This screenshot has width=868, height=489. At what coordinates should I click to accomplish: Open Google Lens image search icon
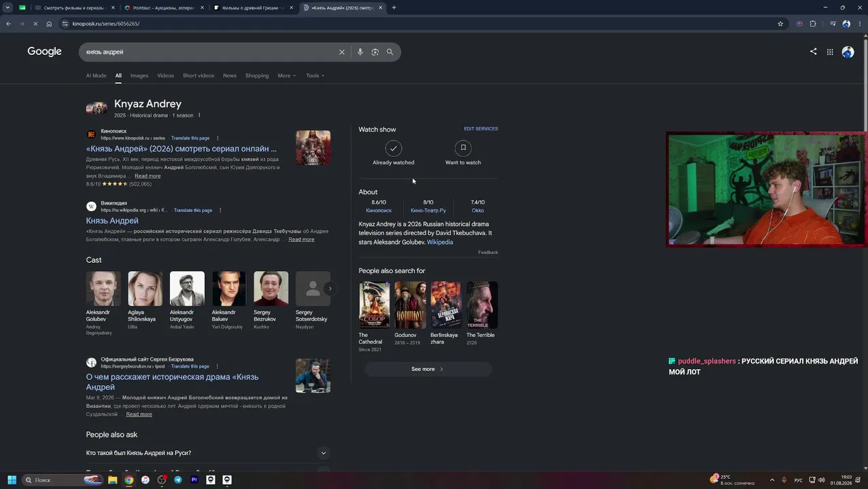(x=375, y=52)
